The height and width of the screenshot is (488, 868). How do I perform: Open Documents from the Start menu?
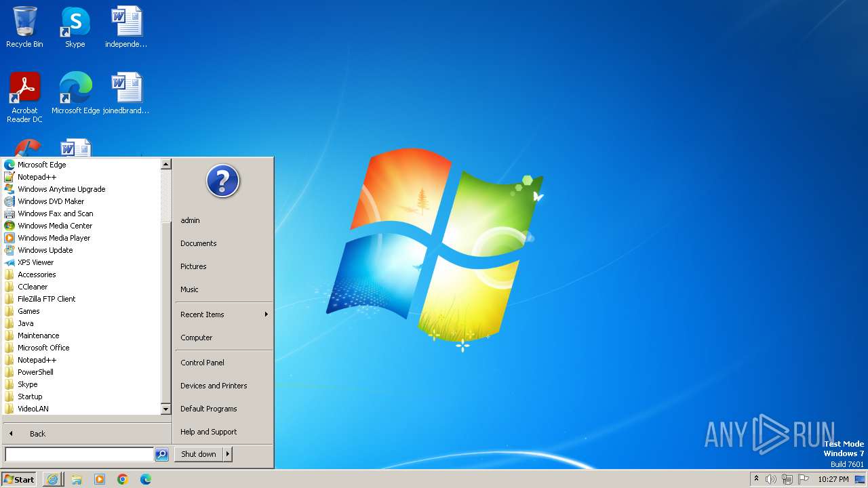pyautogui.click(x=224, y=243)
